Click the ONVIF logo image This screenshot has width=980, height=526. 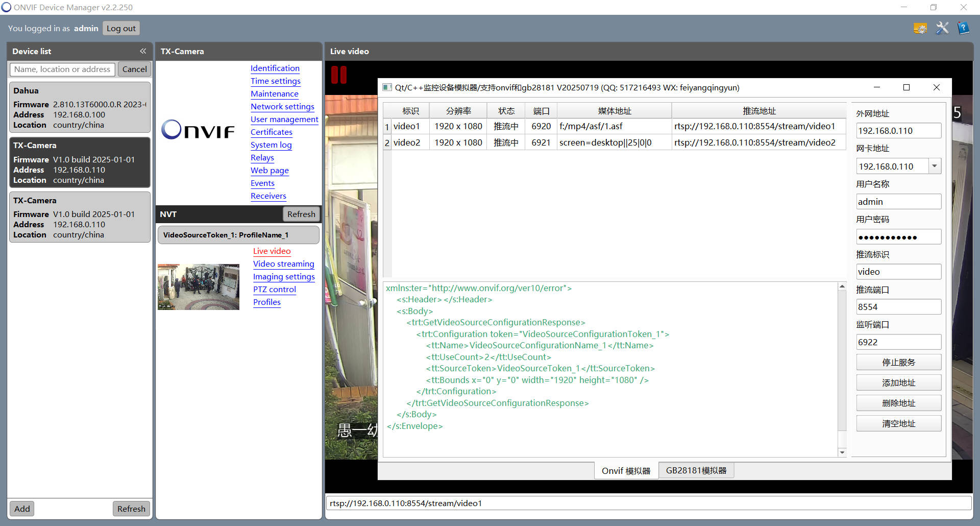pyautogui.click(x=198, y=130)
